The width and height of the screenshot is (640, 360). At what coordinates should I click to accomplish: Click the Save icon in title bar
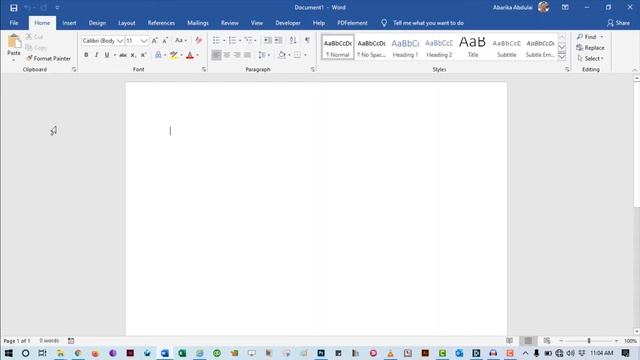[x=13, y=8]
